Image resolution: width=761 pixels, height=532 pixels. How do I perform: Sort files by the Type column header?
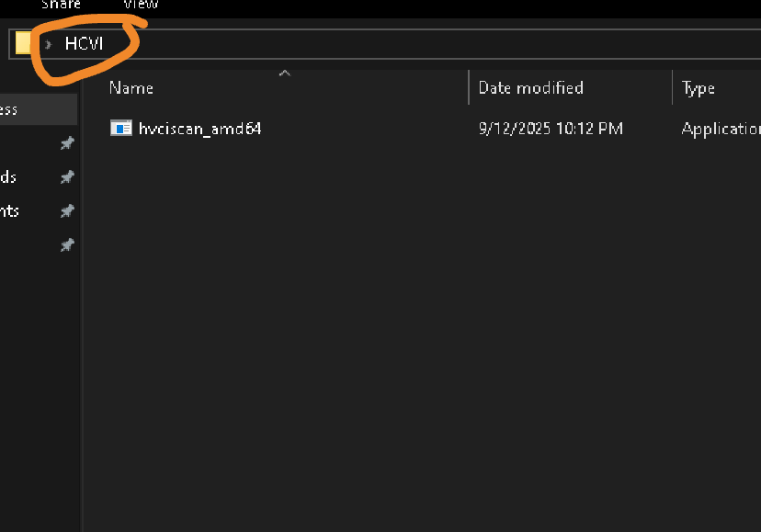(698, 88)
